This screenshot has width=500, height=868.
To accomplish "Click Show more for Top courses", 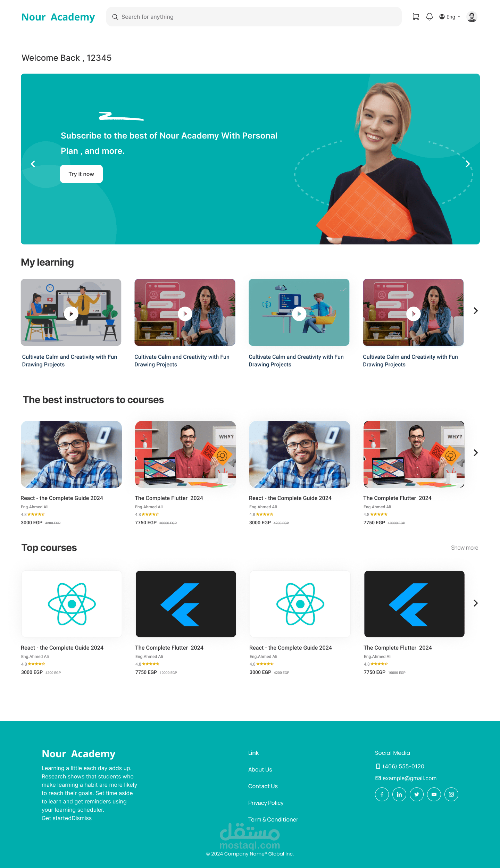I will [x=465, y=548].
